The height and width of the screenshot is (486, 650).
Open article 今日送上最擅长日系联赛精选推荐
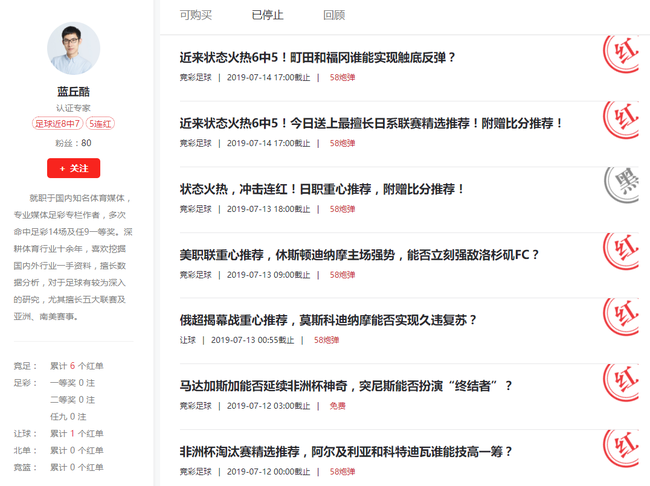click(x=371, y=123)
